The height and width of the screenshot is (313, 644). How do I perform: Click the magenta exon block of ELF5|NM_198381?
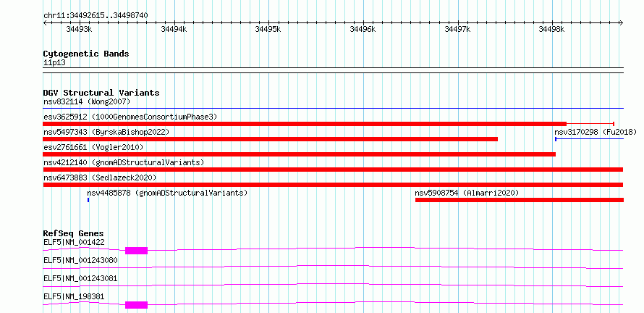(136, 305)
